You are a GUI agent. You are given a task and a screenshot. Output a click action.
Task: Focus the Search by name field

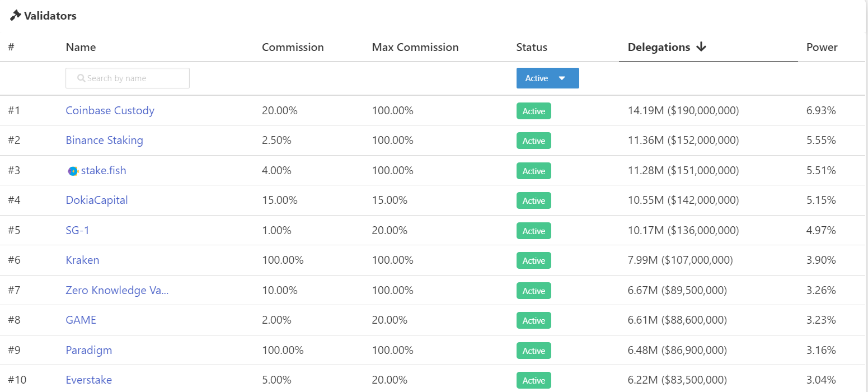[128, 78]
